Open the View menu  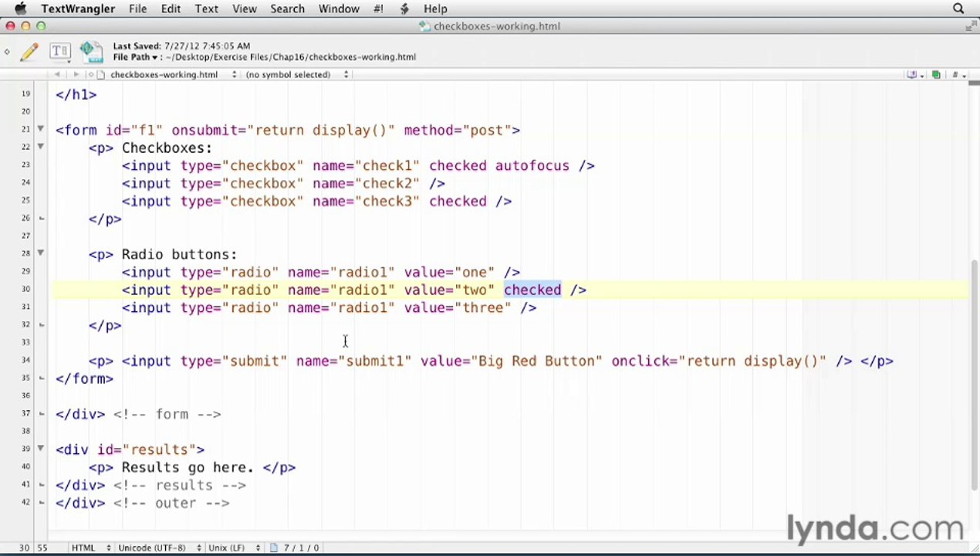coord(245,8)
